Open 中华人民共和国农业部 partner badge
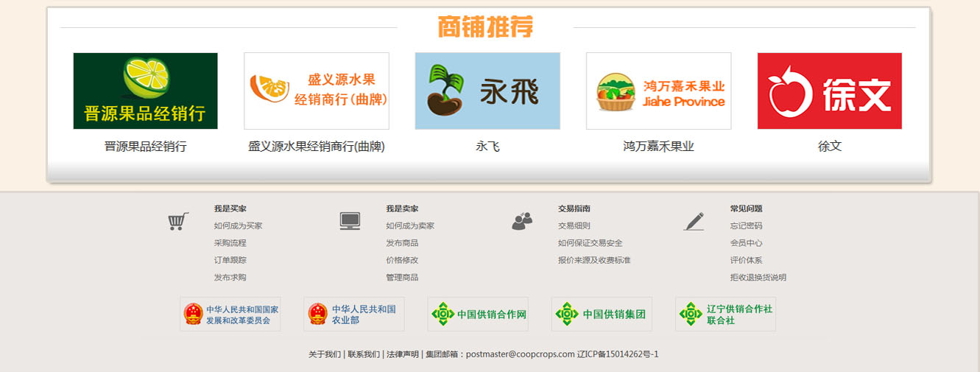Screen dimensions: 980x372 pos(354,315)
